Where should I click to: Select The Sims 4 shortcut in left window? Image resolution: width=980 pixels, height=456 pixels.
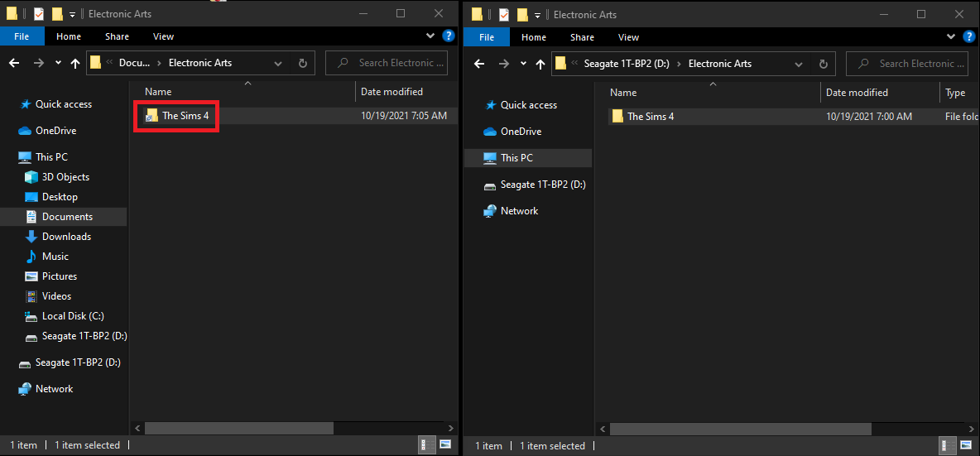(185, 116)
